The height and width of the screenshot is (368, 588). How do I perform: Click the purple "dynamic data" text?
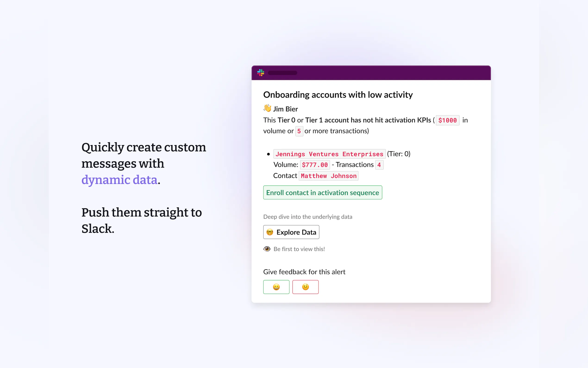[119, 180]
